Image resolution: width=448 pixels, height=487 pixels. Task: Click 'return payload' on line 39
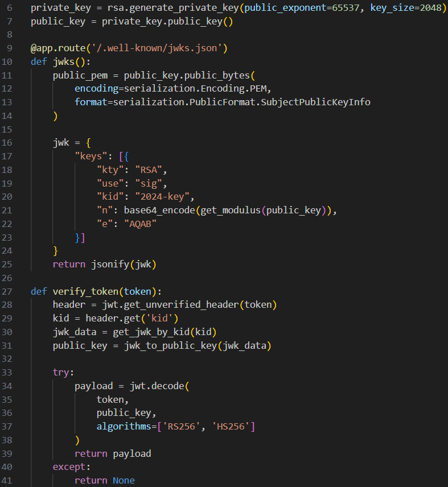pyautogui.click(x=113, y=454)
